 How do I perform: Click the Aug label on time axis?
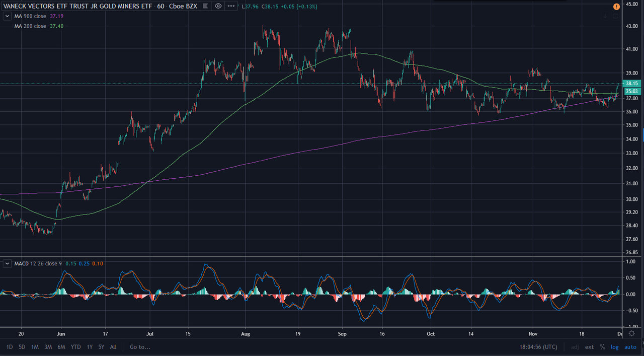(x=245, y=333)
